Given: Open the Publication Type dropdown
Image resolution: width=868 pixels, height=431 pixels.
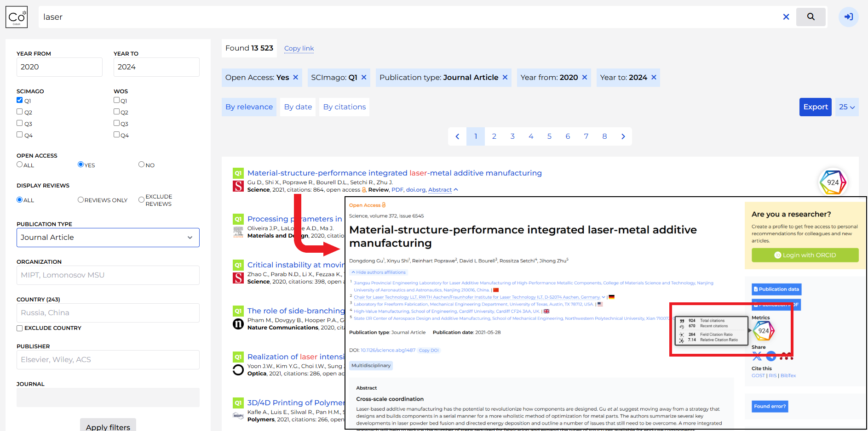Looking at the screenshot, I should [x=108, y=238].
